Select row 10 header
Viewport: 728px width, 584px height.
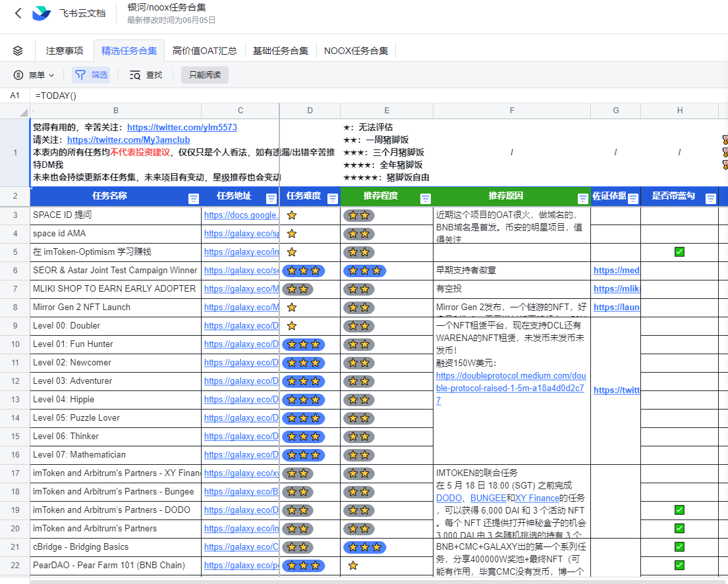pyautogui.click(x=15, y=344)
